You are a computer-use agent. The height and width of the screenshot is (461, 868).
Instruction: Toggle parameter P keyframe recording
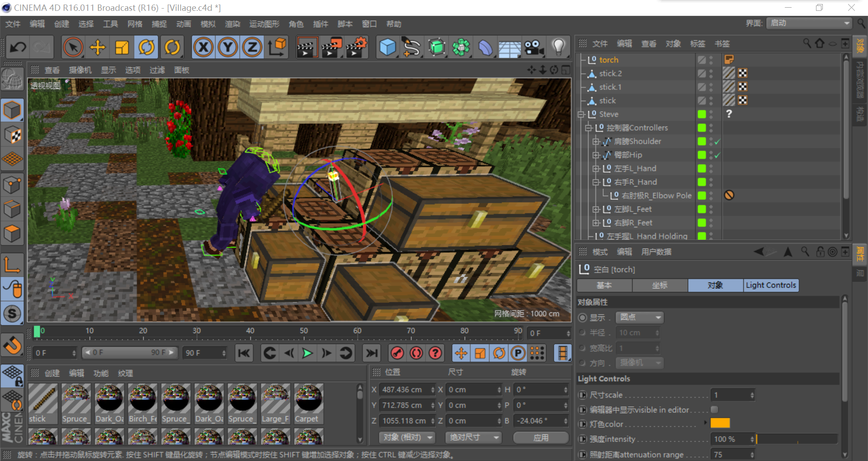518,353
